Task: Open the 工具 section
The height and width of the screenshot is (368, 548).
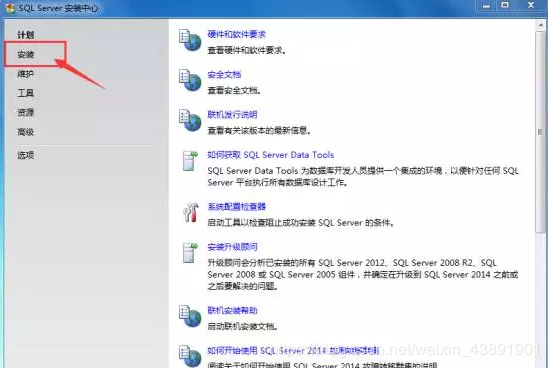Action: pyautogui.click(x=26, y=93)
